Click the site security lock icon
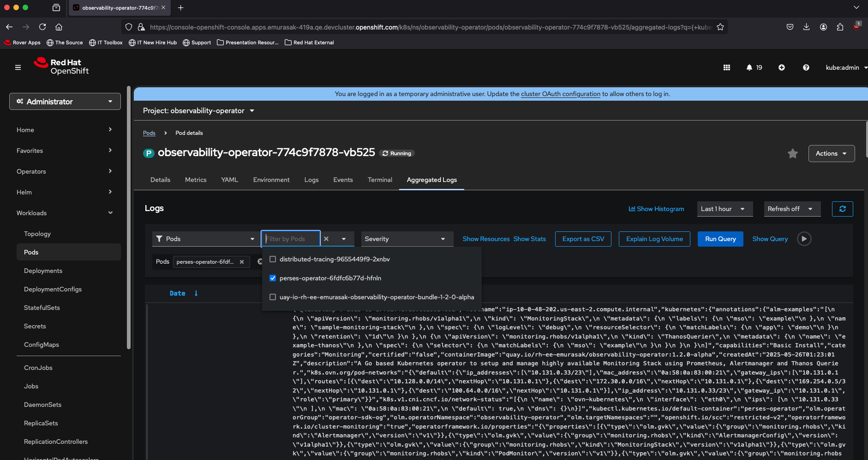The height and width of the screenshot is (460, 868). click(141, 27)
